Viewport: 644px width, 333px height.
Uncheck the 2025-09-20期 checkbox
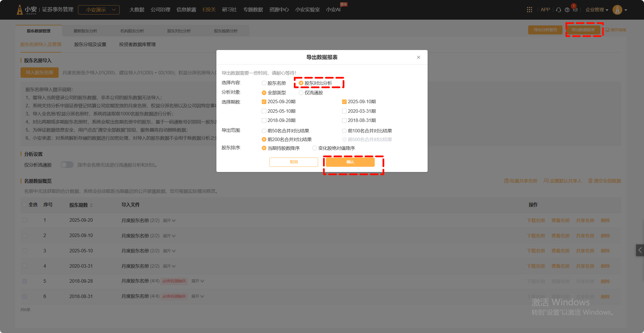click(264, 102)
